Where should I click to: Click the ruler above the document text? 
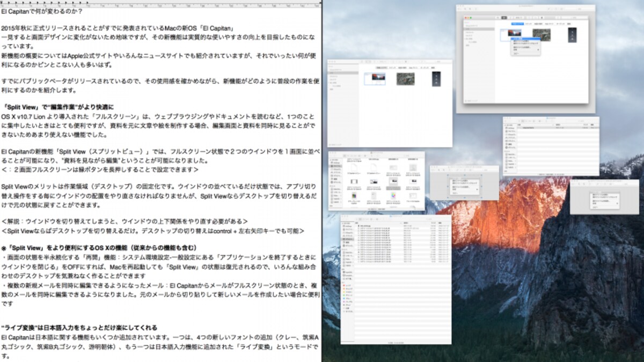(160, 4)
